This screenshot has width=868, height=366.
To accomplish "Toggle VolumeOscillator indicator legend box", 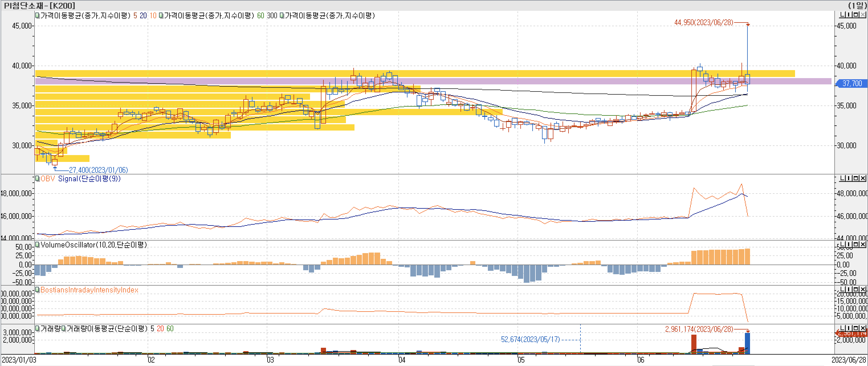I will (37, 244).
